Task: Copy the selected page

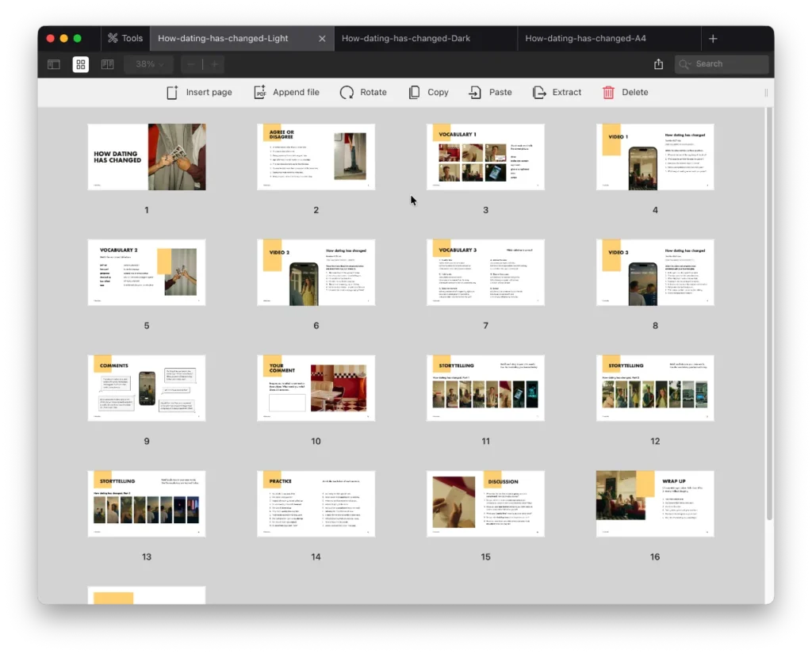Action: pyautogui.click(x=428, y=92)
